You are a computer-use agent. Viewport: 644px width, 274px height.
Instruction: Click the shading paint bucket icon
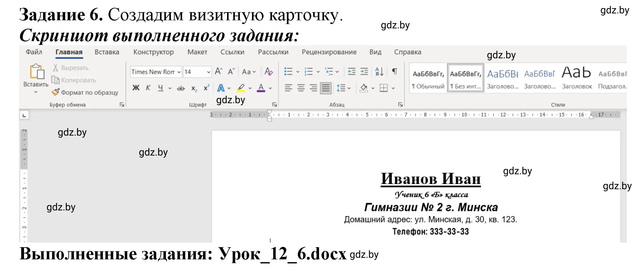point(364,88)
